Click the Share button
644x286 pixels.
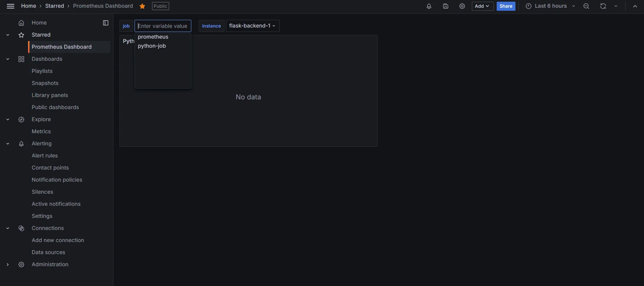click(506, 6)
